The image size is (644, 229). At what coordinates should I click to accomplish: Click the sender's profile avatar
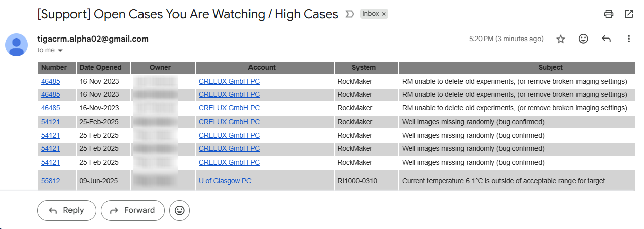[x=17, y=45]
